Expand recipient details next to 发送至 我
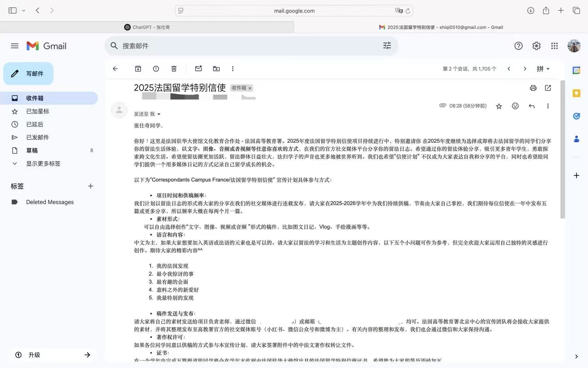Screen dimensions: 588x368 tap(159, 114)
